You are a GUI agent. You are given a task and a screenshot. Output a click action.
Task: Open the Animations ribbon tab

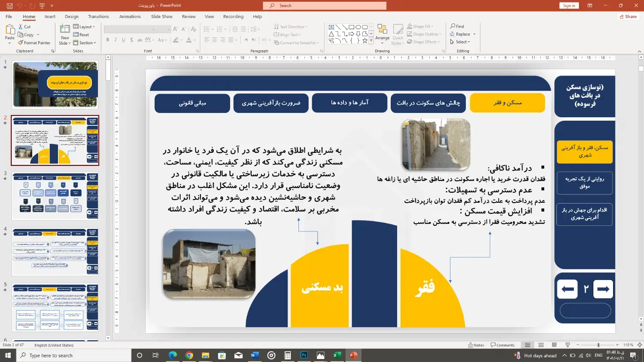pos(130,16)
